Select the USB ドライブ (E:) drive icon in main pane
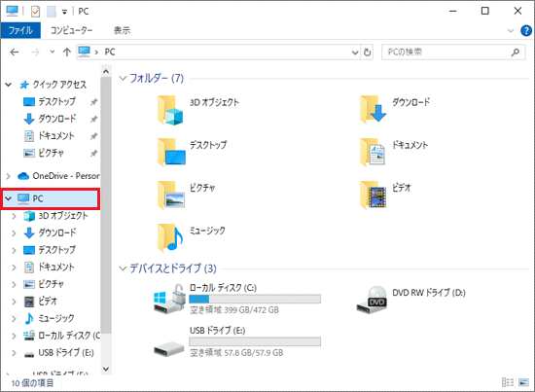This screenshot has height=392, width=535. pyautogui.click(x=168, y=349)
